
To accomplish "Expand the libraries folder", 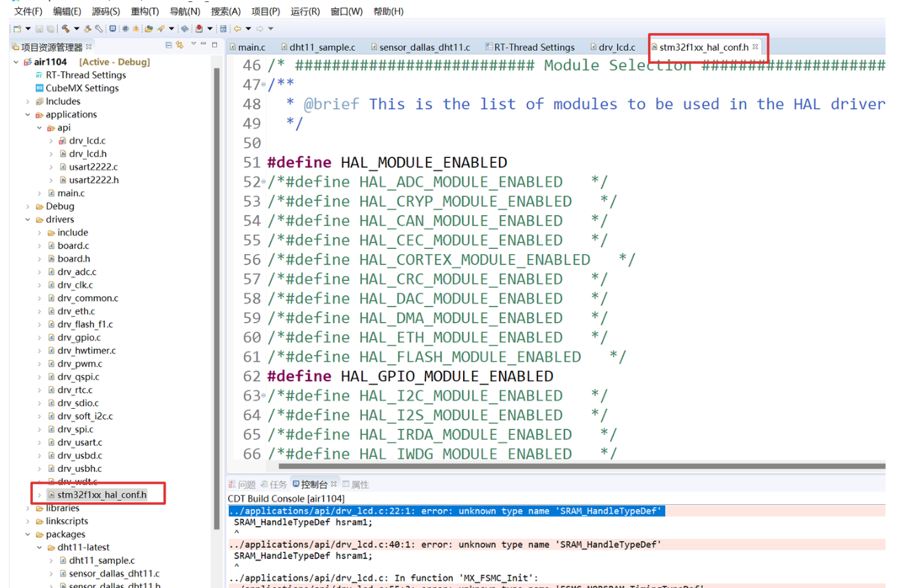I will pyautogui.click(x=28, y=508).
